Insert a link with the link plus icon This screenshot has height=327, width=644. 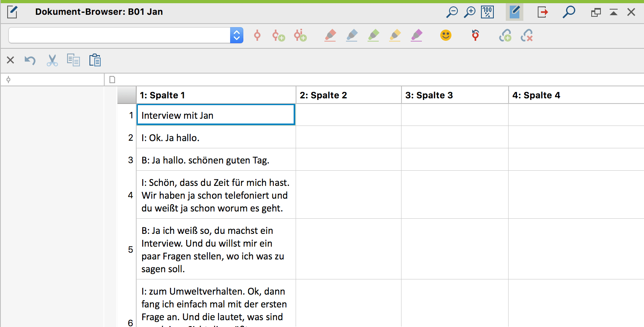(x=505, y=36)
